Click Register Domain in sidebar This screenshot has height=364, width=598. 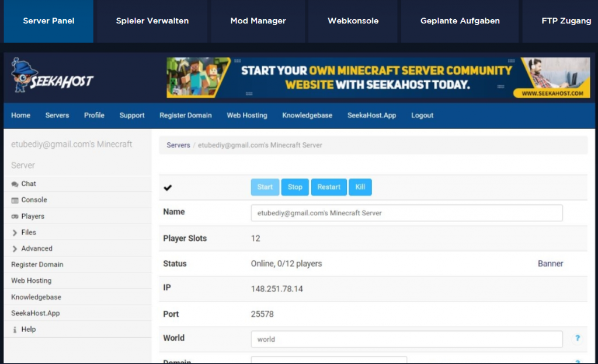coord(37,264)
